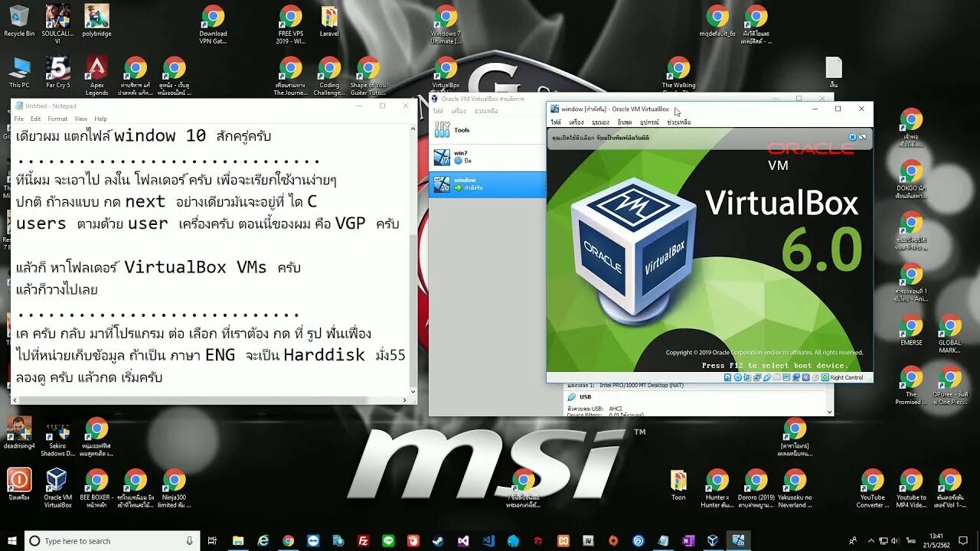Click shared folders indicator in VM status bar
The image size is (980, 551).
(x=776, y=377)
